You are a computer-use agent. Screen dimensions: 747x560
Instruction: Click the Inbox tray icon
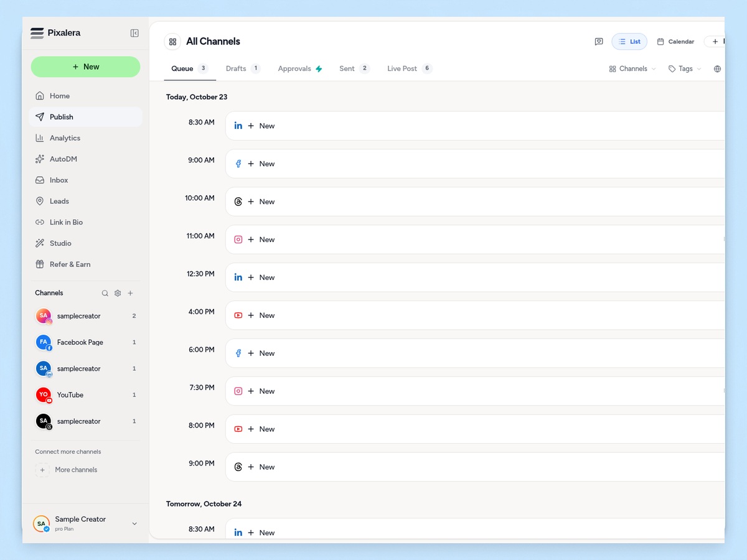[40, 180]
